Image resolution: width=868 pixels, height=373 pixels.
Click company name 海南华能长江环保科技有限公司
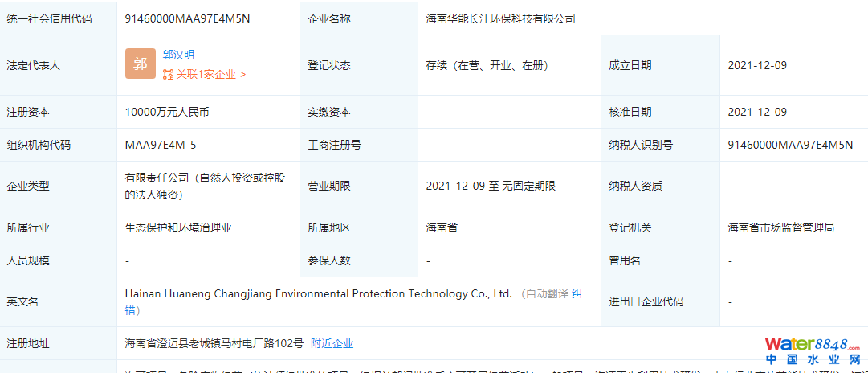point(500,18)
